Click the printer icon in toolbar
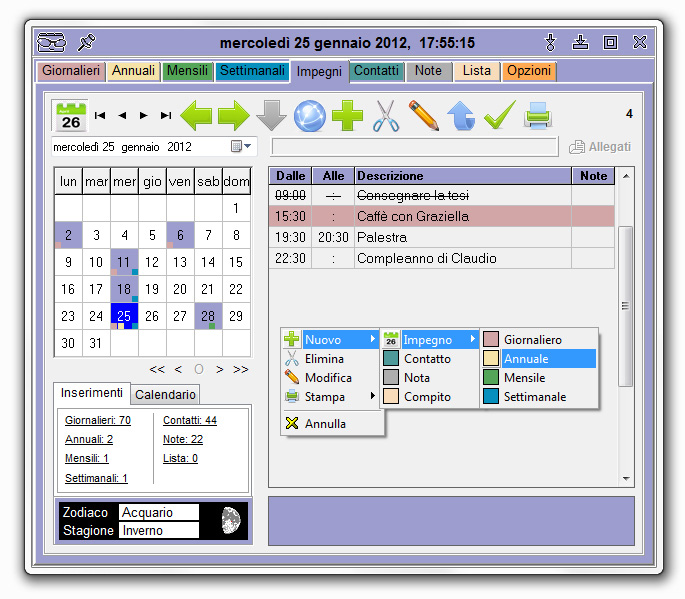This screenshot has height=599, width=685. 538,115
